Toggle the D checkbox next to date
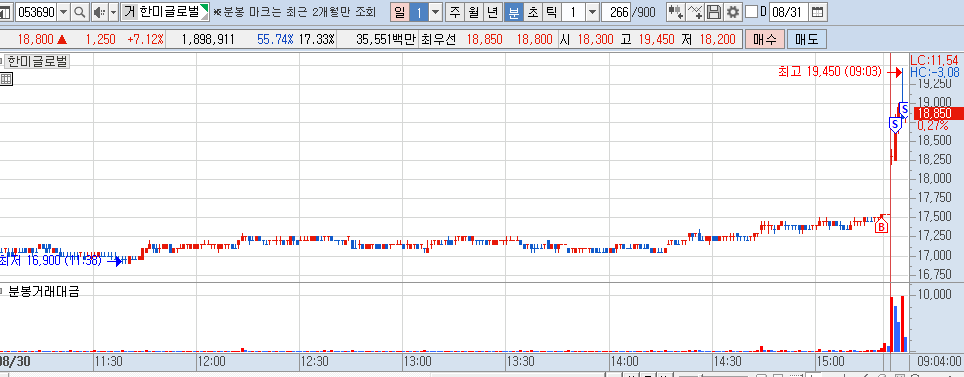Image resolution: width=964 pixels, height=377 pixels. (x=751, y=12)
